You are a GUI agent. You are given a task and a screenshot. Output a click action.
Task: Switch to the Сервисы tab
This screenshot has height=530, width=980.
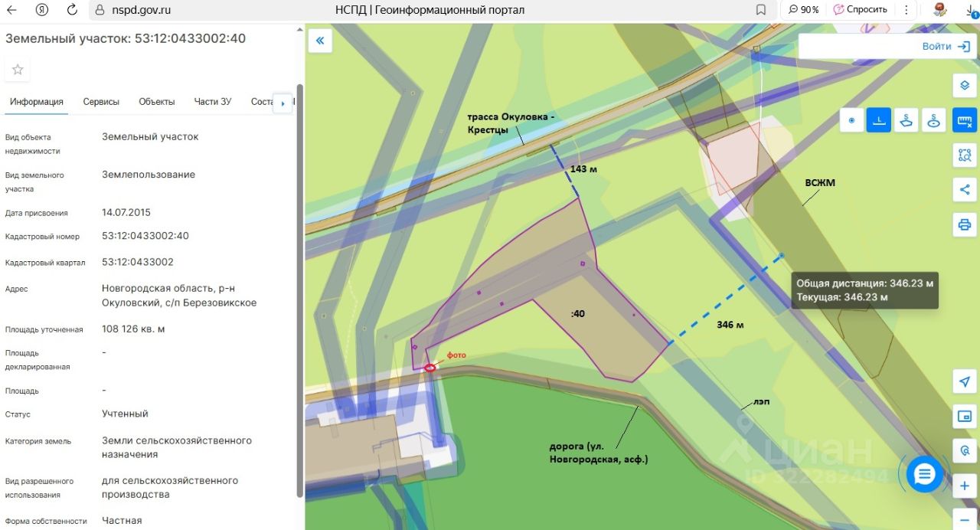pyautogui.click(x=101, y=102)
